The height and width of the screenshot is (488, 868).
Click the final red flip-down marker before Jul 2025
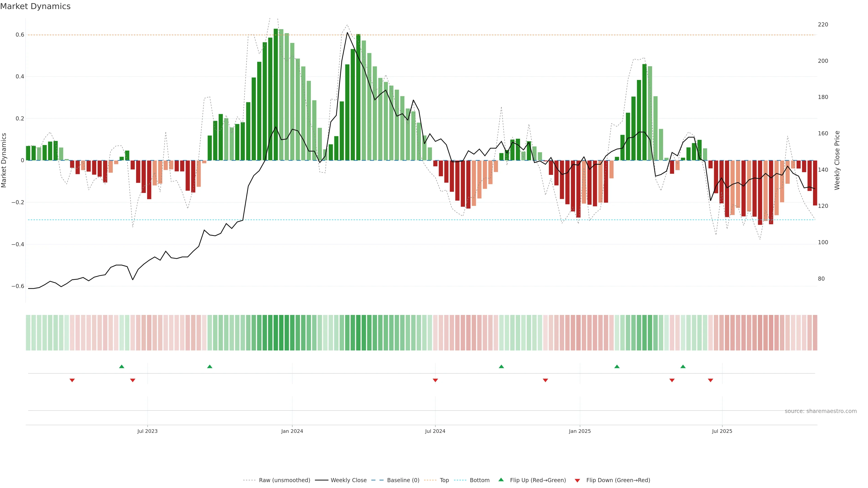coord(711,380)
